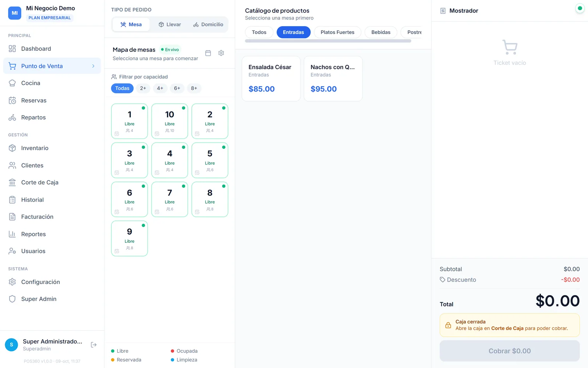The width and height of the screenshot is (588, 368).
Task: Click the logout icon beside Super Administrador
Action: click(94, 345)
